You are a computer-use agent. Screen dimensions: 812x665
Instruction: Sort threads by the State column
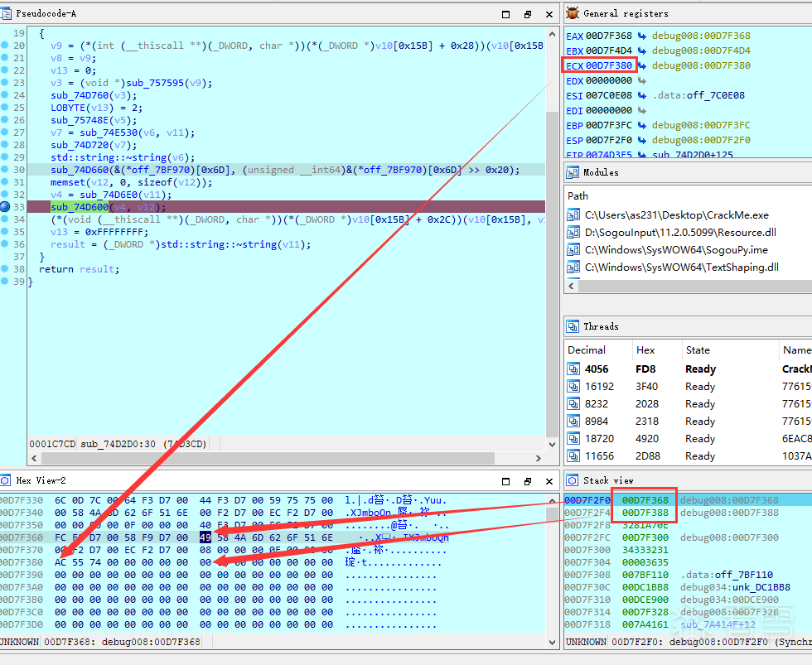(x=730, y=350)
